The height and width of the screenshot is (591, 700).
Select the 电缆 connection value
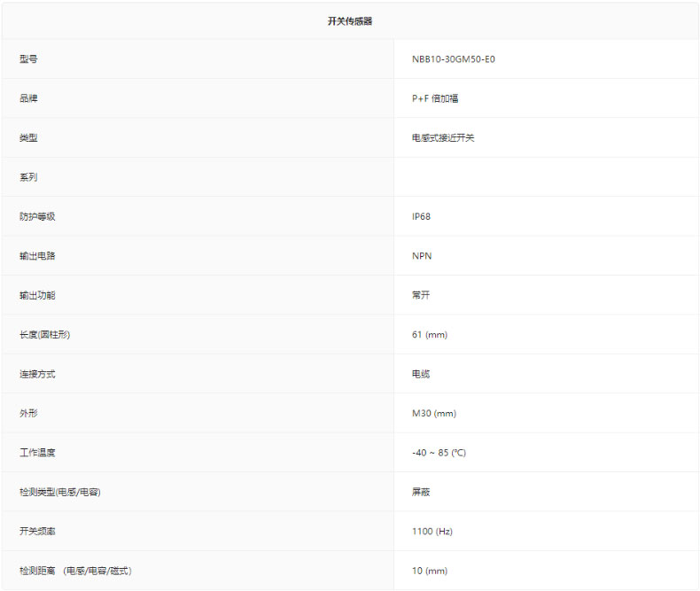[x=421, y=374]
